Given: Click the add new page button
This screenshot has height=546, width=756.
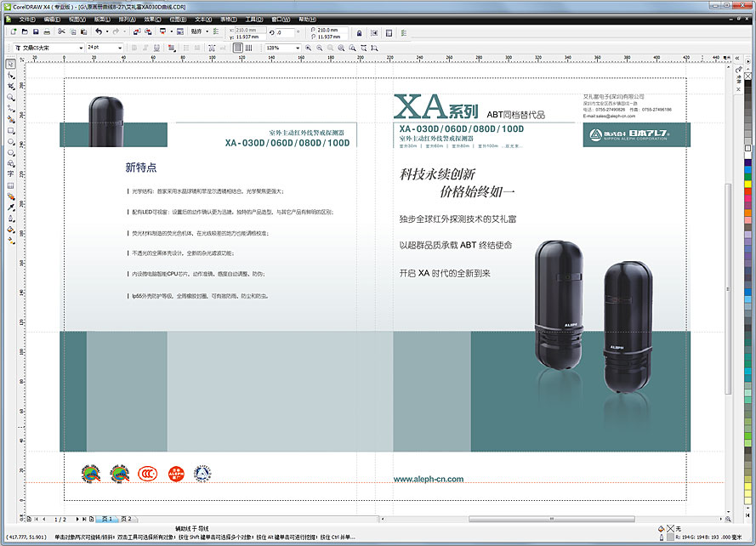Looking at the screenshot, I should tap(91, 517).
